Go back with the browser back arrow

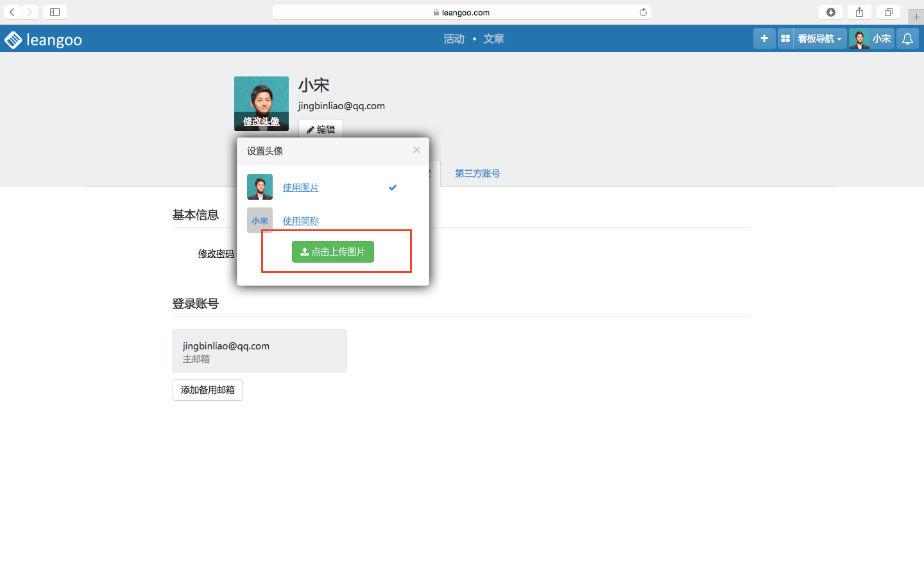[12, 12]
